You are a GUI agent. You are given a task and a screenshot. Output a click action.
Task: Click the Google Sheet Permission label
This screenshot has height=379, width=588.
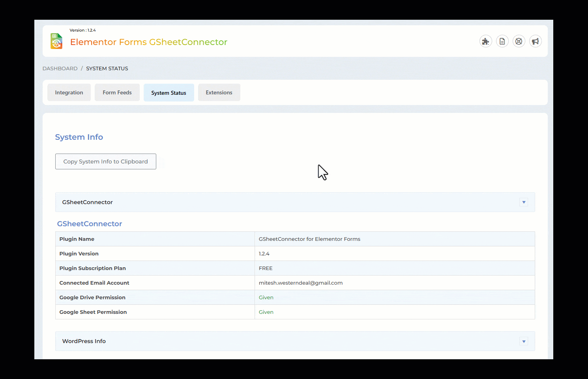point(93,312)
